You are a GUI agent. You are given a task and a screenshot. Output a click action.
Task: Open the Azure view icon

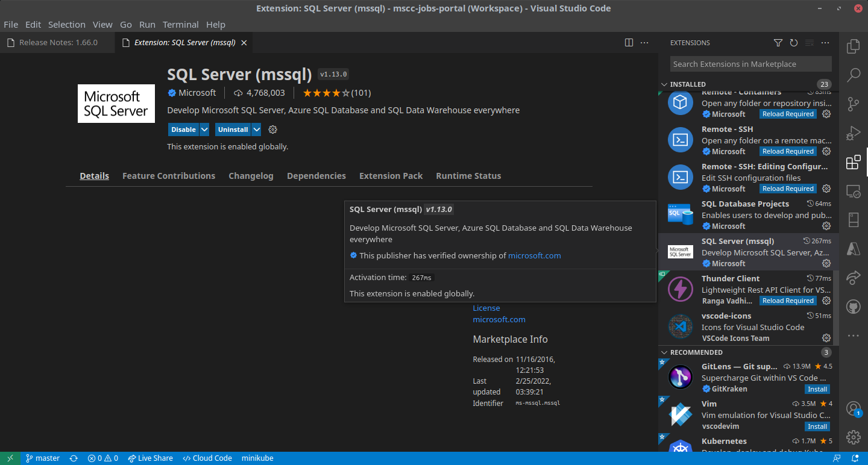853,249
